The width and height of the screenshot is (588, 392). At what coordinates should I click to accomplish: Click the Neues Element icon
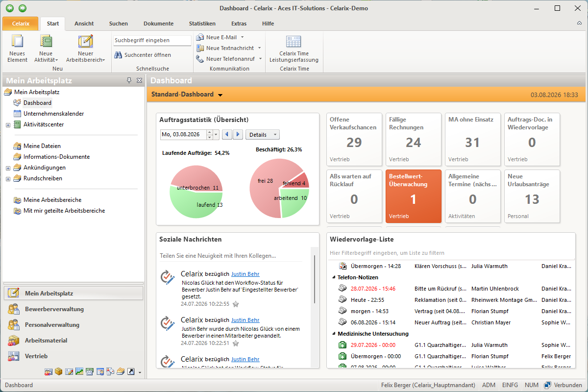[17, 41]
